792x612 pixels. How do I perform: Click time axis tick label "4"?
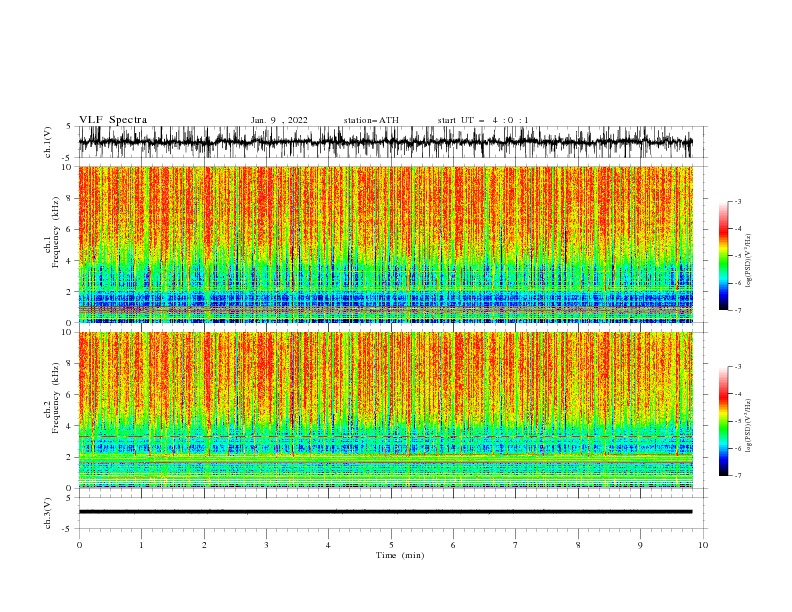click(x=328, y=545)
